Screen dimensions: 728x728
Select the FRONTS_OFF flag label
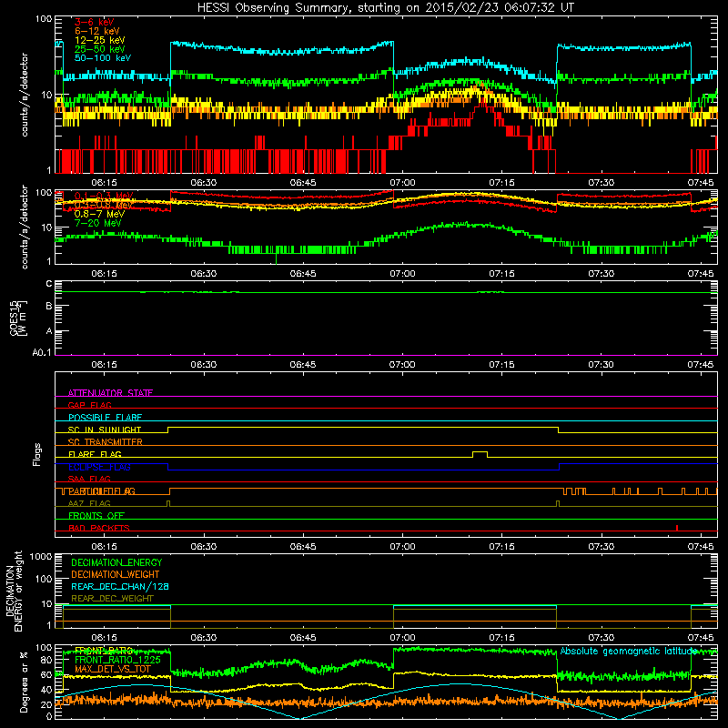click(96, 516)
